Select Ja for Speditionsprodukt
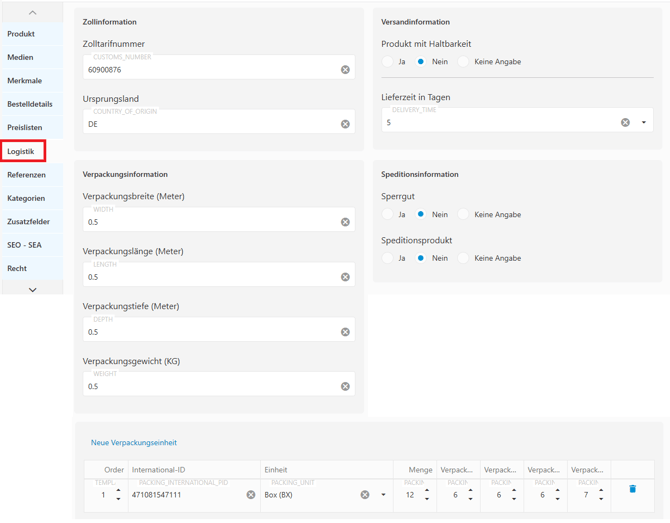 pyautogui.click(x=388, y=258)
